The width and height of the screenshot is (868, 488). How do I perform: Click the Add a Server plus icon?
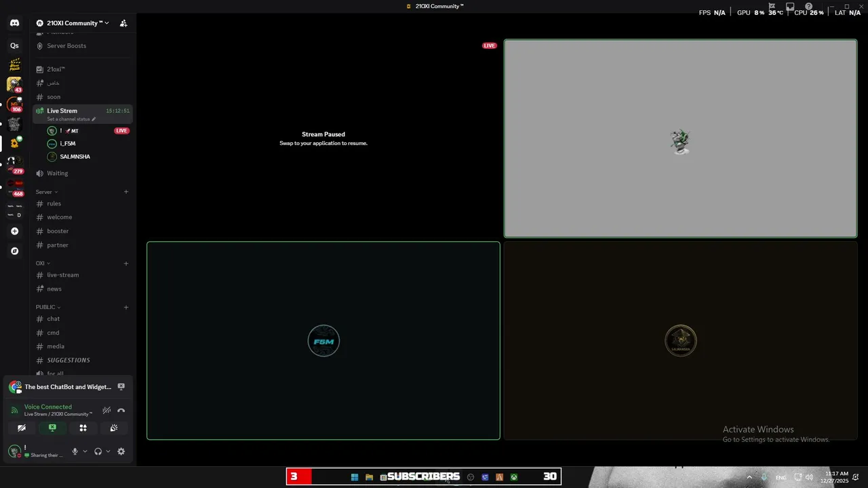pyautogui.click(x=14, y=231)
